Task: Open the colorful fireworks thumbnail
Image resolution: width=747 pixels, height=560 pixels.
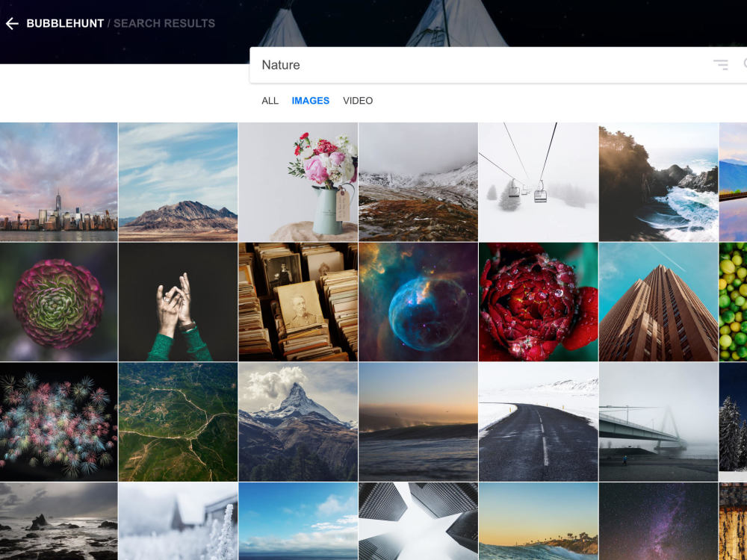Action: pyautogui.click(x=58, y=422)
